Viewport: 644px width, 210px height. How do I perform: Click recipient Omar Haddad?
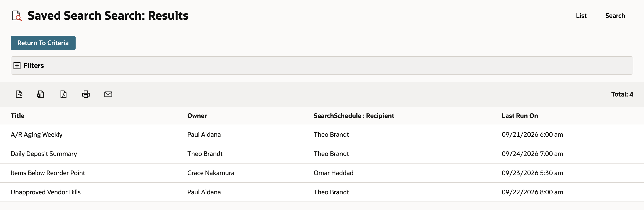tap(333, 173)
